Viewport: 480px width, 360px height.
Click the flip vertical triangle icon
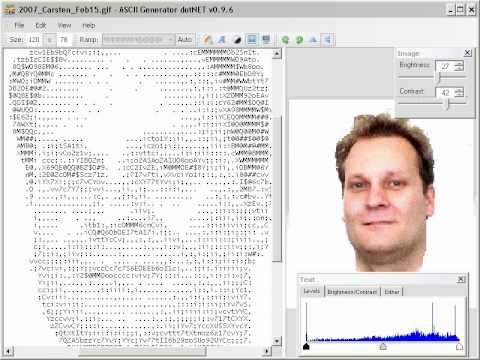[x=313, y=40]
